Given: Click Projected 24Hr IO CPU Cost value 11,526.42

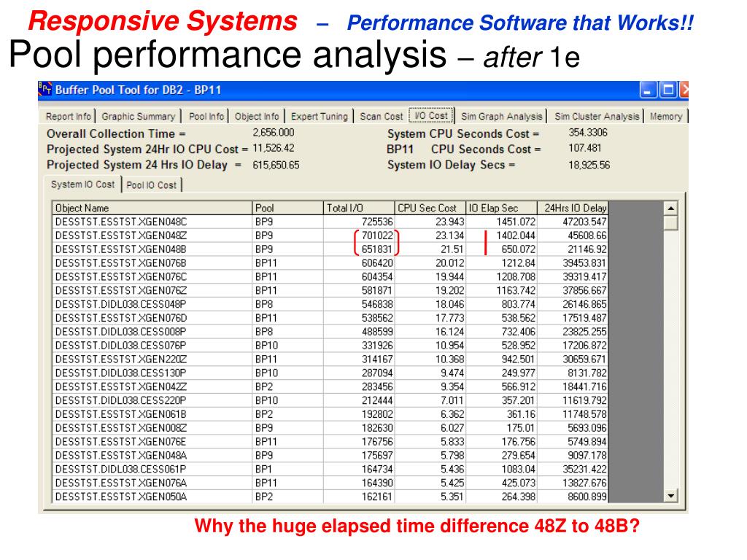Looking at the screenshot, I should pyautogui.click(x=274, y=148).
